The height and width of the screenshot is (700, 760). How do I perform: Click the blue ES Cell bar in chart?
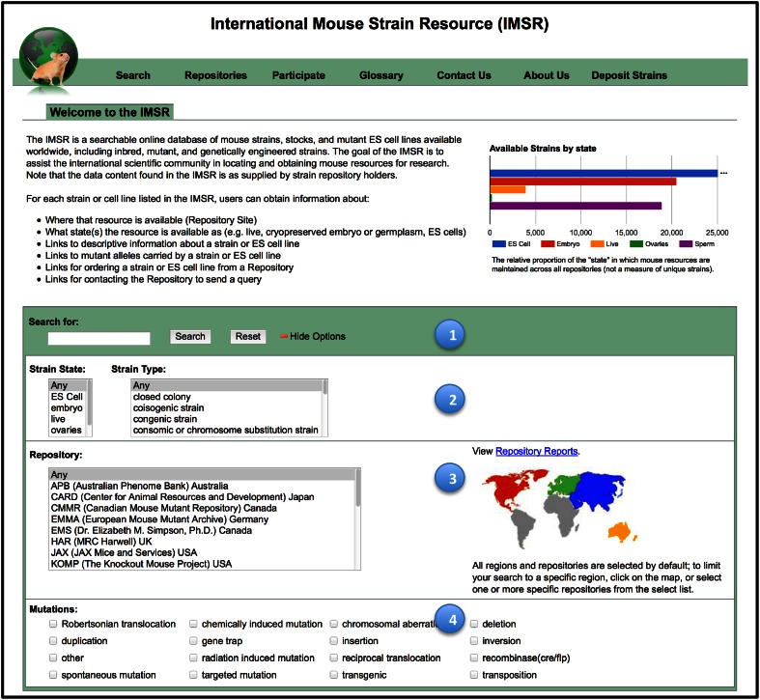click(x=604, y=173)
